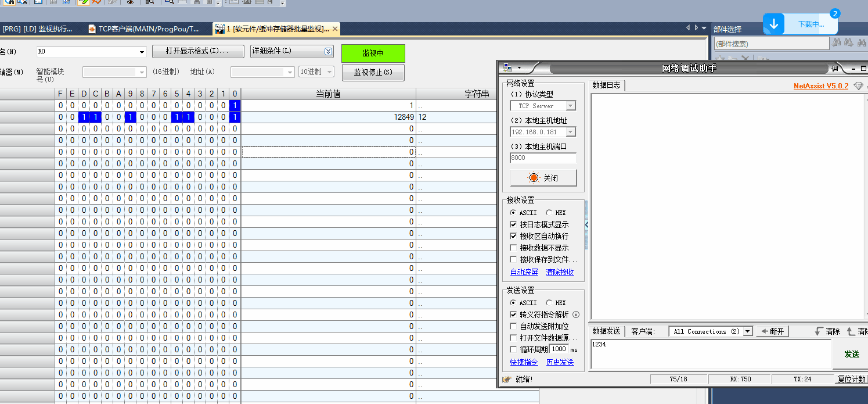The height and width of the screenshot is (404, 868).
Task: Uncheck 按日志模式显示 checkbox
Action: 513,224
